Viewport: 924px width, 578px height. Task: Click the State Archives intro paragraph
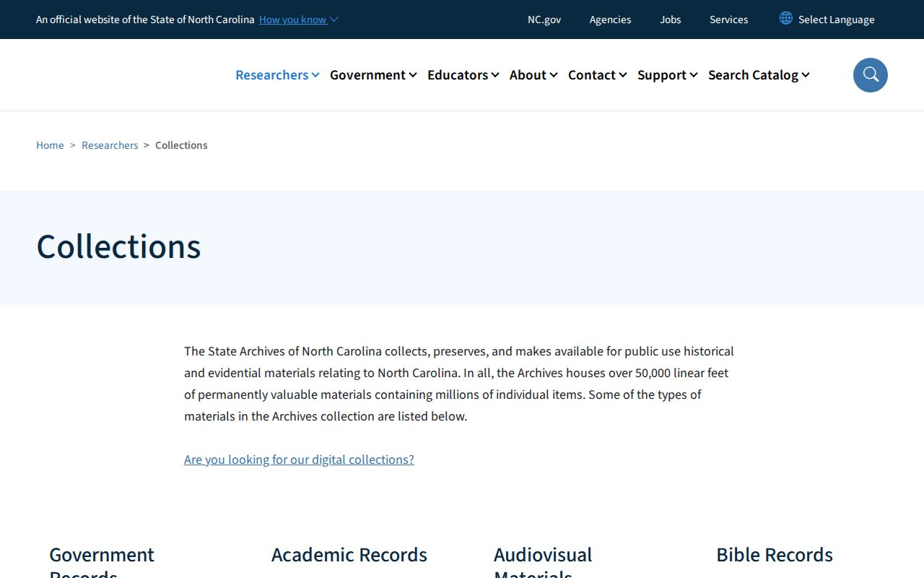[459, 384]
